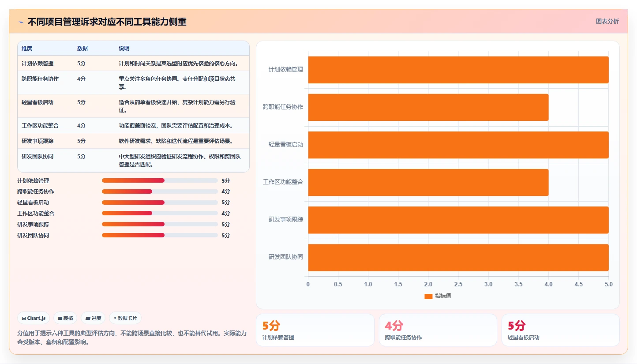This screenshot has height=364, width=637.
Task: Click the 研发团队协同 progress bar
Action: pyautogui.click(x=160, y=235)
